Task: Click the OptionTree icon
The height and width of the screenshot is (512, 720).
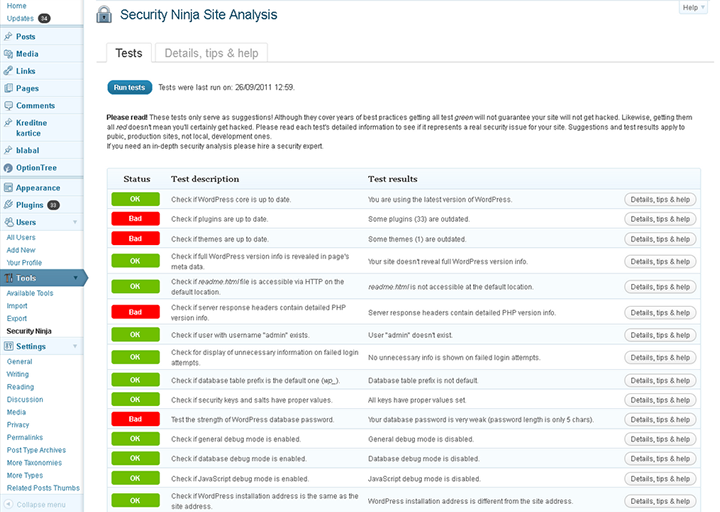Action: pyautogui.click(x=8, y=168)
